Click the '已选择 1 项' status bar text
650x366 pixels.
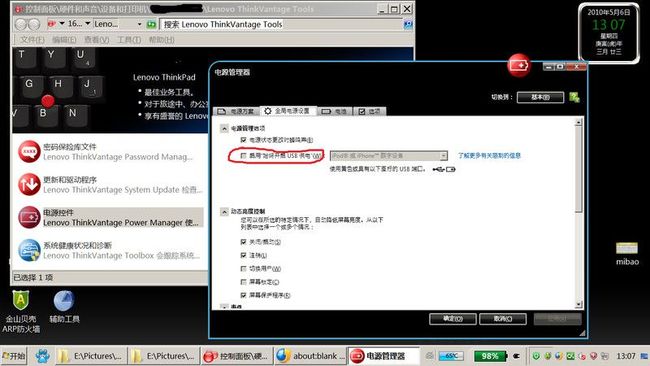click(x=33, y=277)
